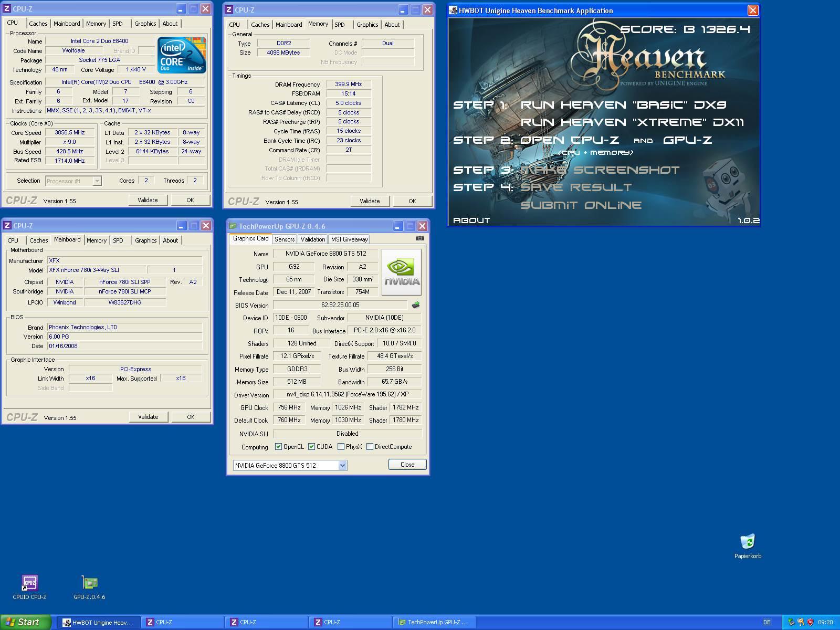The image size is (840, 630).
Task: Click Validate in the CPU-Z Mainboard window
Action: click(148, 417)
